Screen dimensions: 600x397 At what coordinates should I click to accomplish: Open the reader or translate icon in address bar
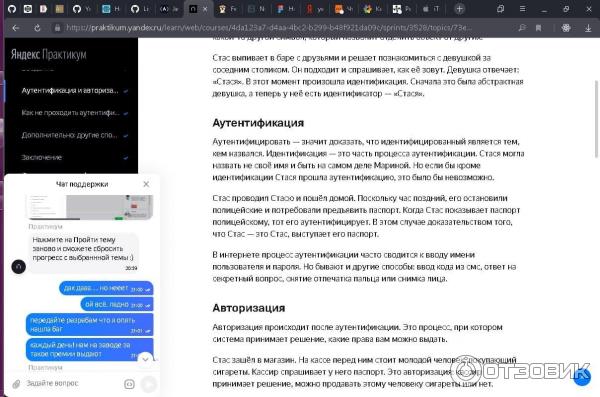point(522,28)
